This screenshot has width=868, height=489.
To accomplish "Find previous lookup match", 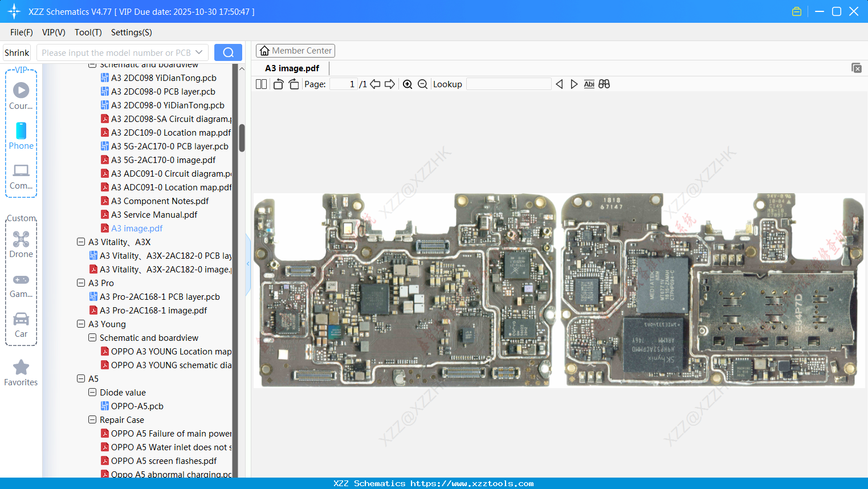I will [x=559, y=84].
